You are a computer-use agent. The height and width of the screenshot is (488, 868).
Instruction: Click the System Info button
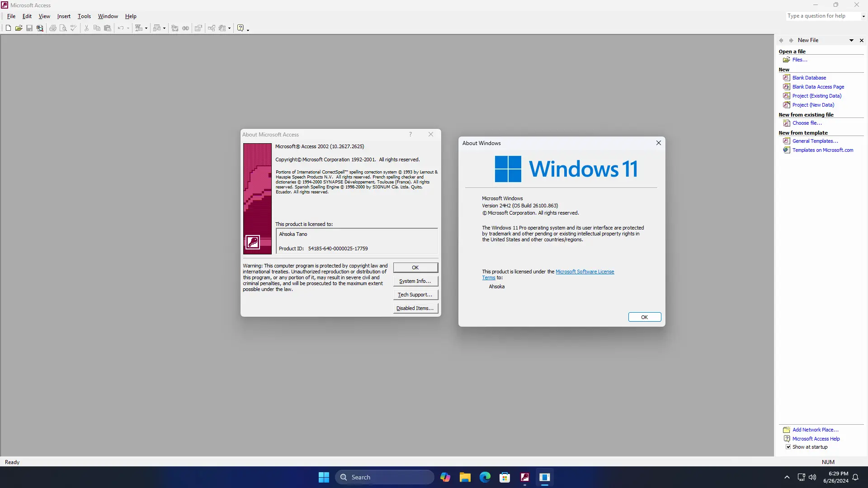pyautogui.click(x=415, y=281)
